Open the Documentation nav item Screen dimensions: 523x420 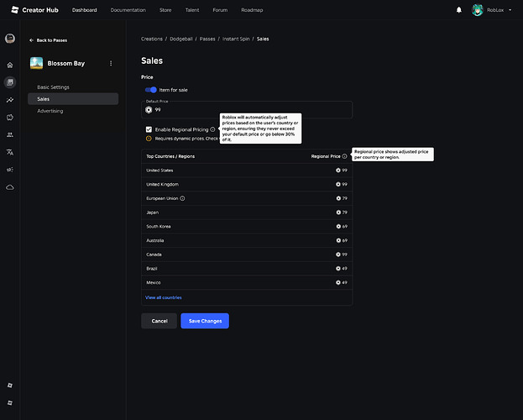128,10
